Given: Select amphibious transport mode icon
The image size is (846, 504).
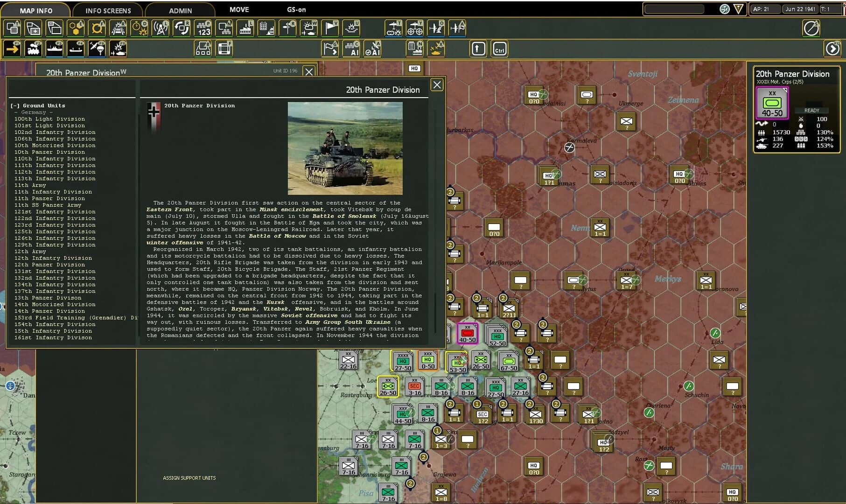Looking at the screenshot, I should tap(76, 49).
